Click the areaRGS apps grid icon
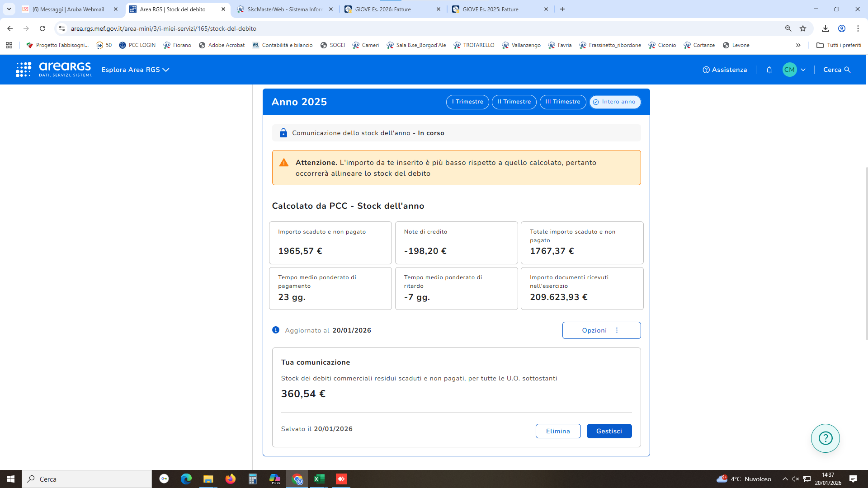868x488 pixels. (24, 70)
